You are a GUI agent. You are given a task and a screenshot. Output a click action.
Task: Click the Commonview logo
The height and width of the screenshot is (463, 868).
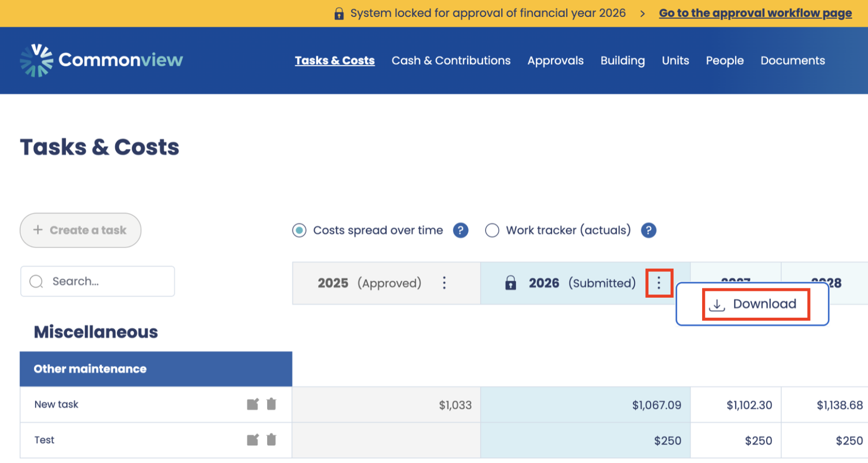(x=101, y=60)
